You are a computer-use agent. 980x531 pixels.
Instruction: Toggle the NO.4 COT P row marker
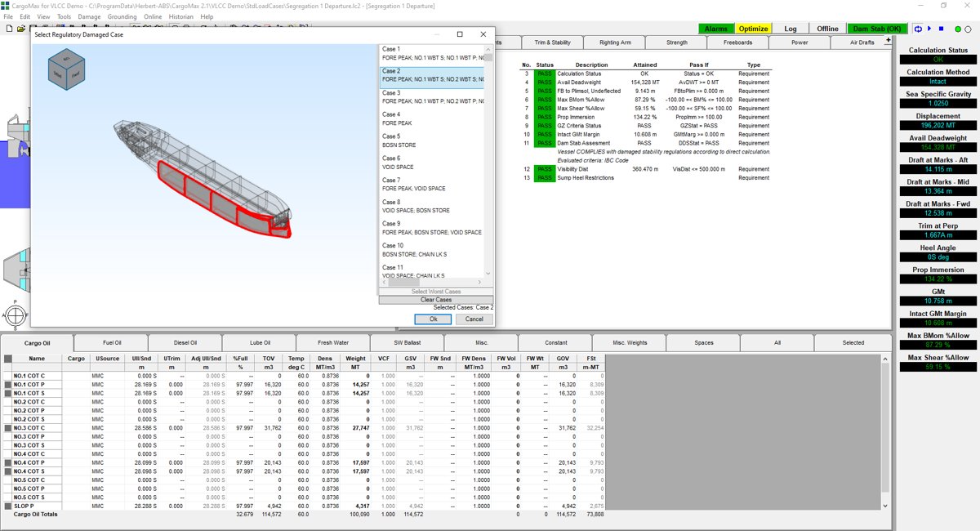8,462
